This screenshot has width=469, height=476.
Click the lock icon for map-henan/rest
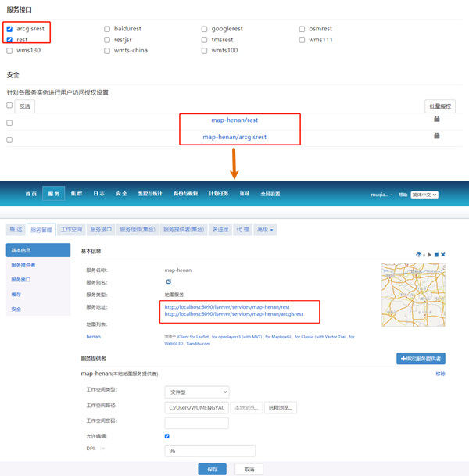pyautogui.click(x=436, y=119)
